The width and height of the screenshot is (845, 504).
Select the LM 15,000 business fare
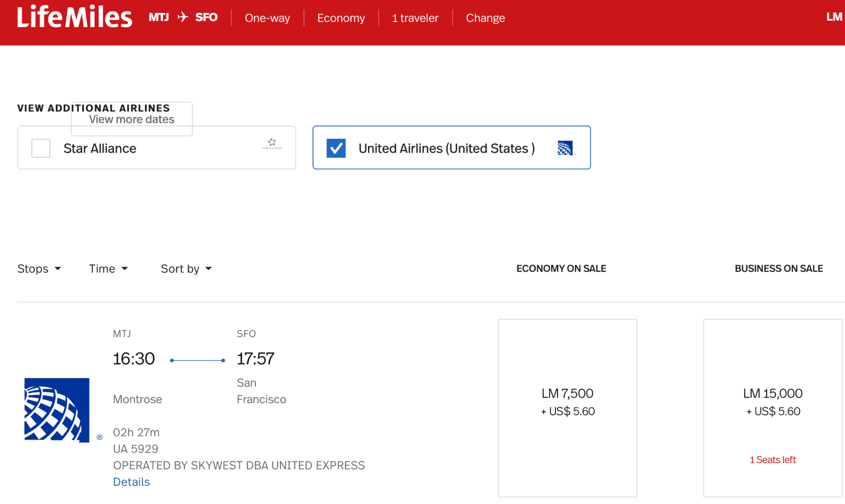pyautogui.click(x=773, y=408)
